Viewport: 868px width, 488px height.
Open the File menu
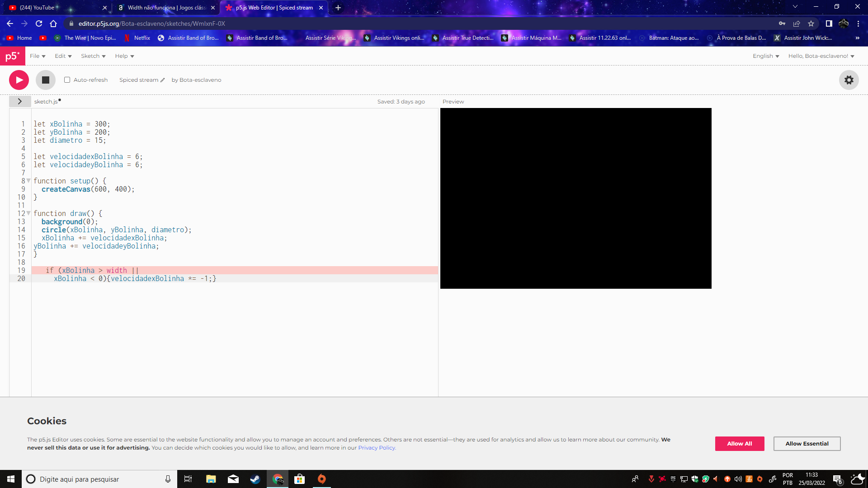pos(38,56)
